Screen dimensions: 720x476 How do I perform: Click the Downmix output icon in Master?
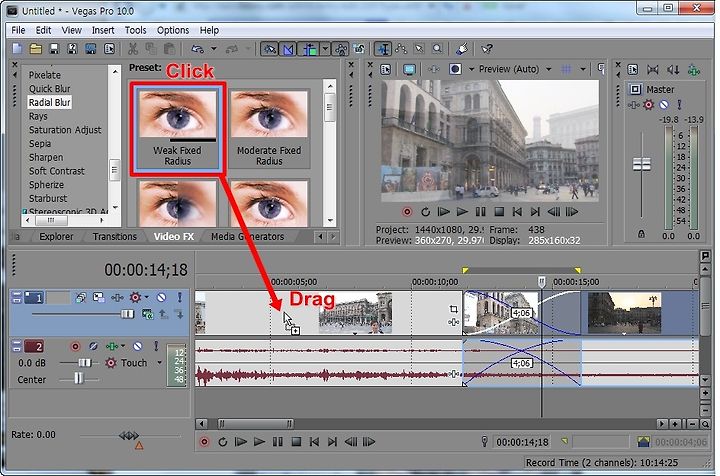tap(673, 70)
